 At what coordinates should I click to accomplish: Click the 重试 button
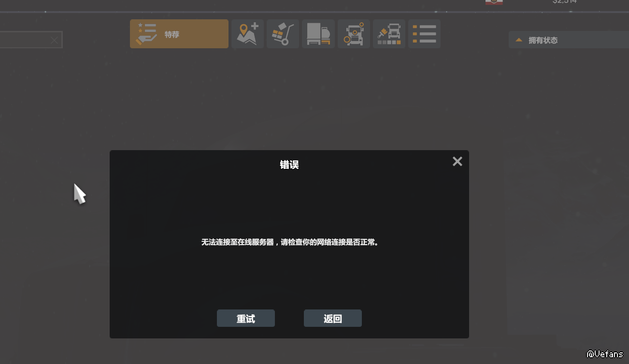click(246, 319)
